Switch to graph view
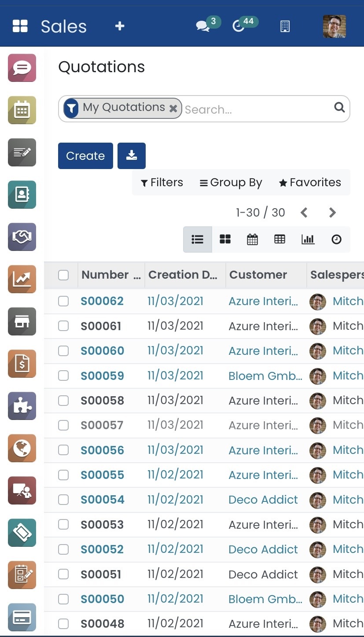 308,239
